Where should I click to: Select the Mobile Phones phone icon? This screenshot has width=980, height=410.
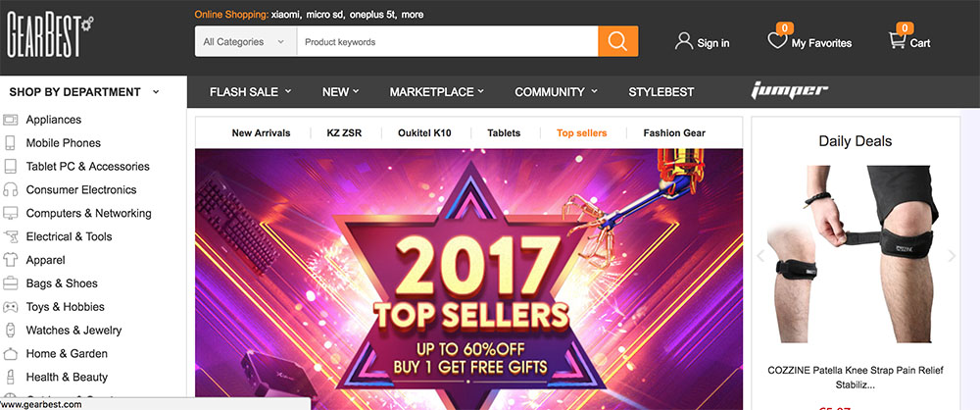pyautogui.click(x=10, y=143)
